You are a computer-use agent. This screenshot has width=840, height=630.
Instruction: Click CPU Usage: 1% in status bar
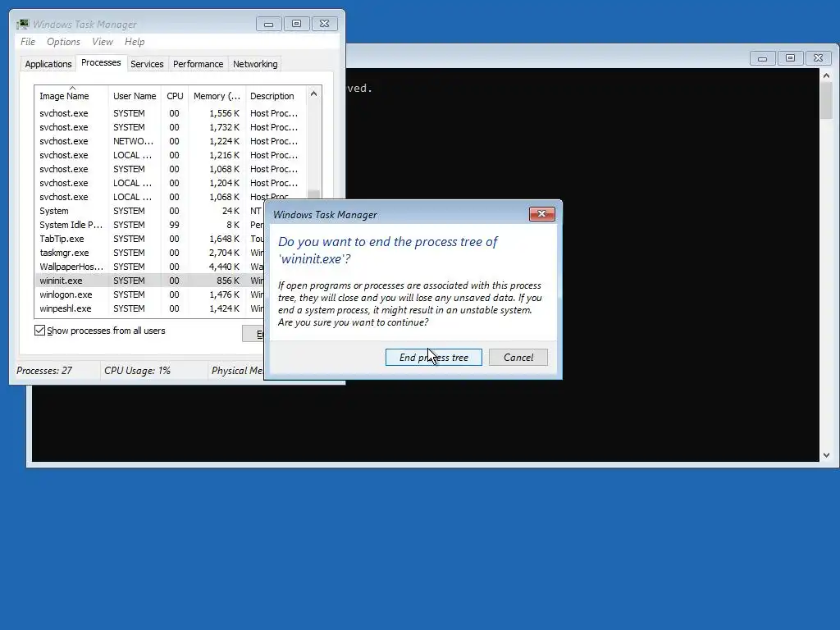coord(137,371)
